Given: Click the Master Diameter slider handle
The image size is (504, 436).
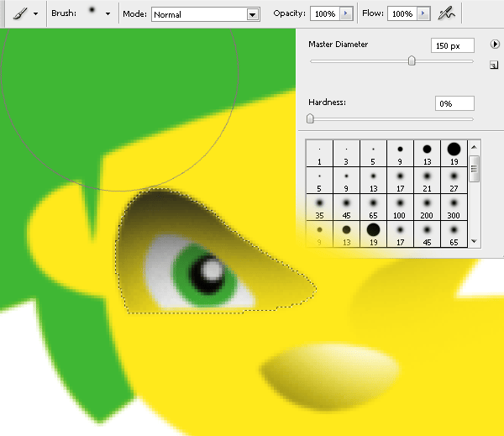Looking at the screenshot, I should [x=412, y=60].
